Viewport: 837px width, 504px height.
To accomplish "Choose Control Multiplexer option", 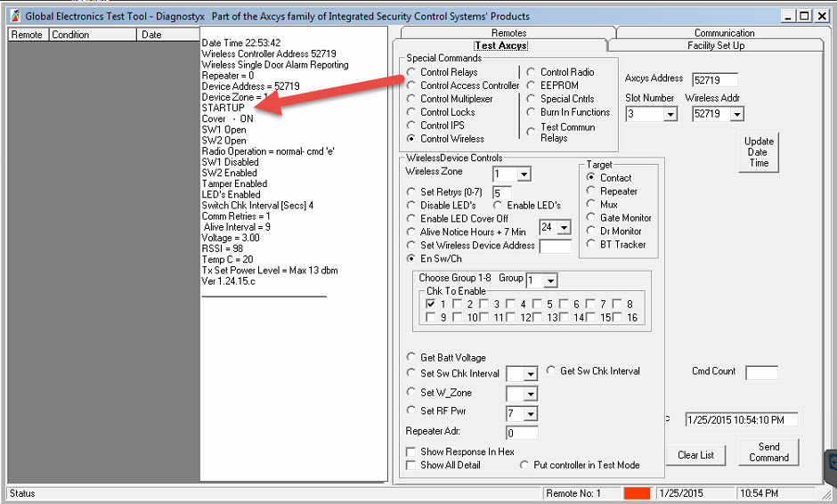I will point(410,99).
